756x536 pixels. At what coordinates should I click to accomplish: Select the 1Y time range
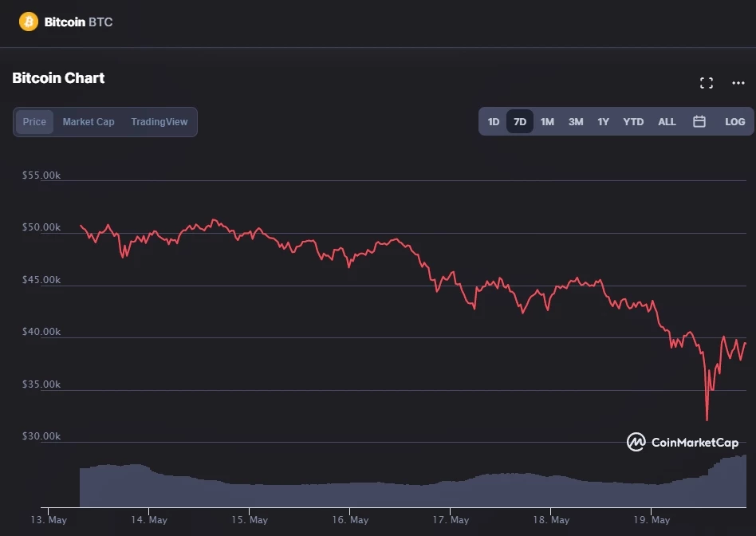(604, 122)
